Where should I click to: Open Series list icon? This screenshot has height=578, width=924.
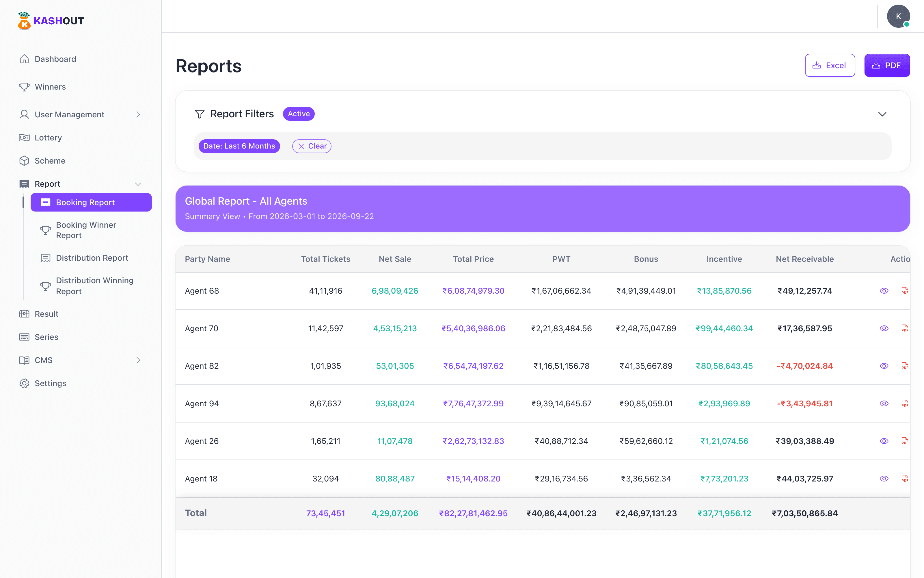[24, 337]
